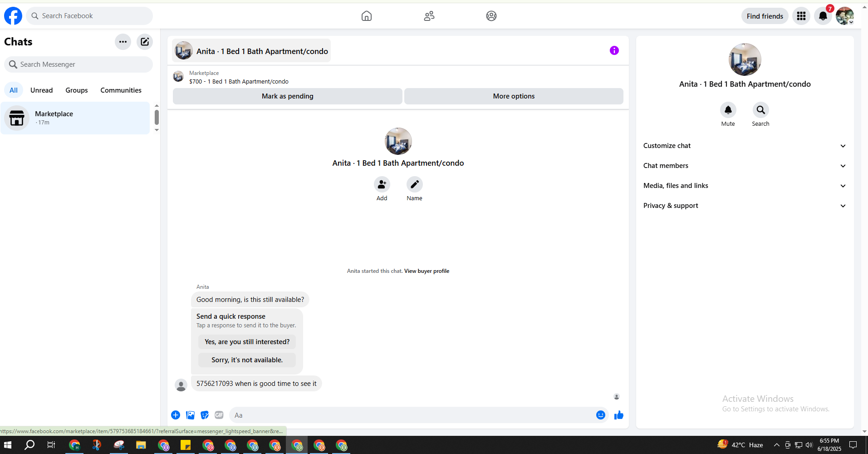The height and width of the screenshot is (454, 868).
Task: Click More options button
Action: pos(514,96)
